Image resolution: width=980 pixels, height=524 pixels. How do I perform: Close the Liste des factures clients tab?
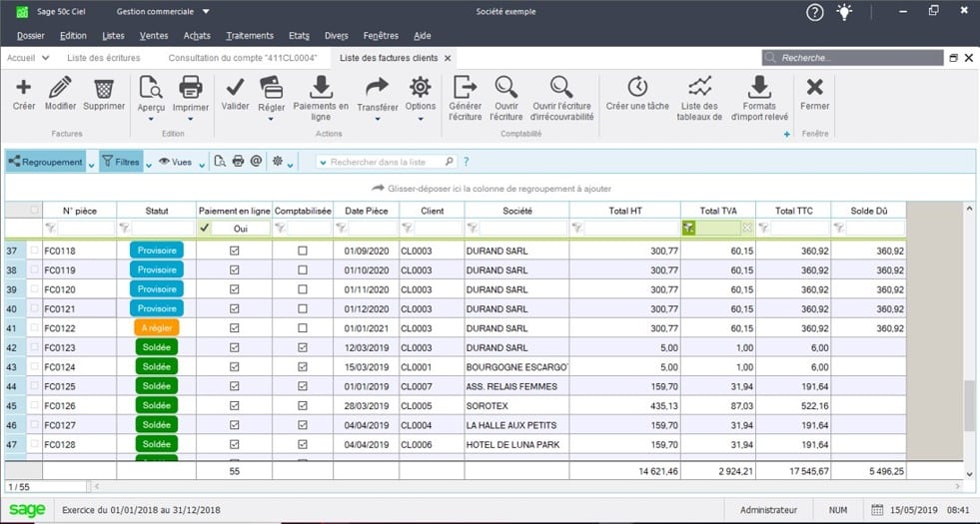448,58
